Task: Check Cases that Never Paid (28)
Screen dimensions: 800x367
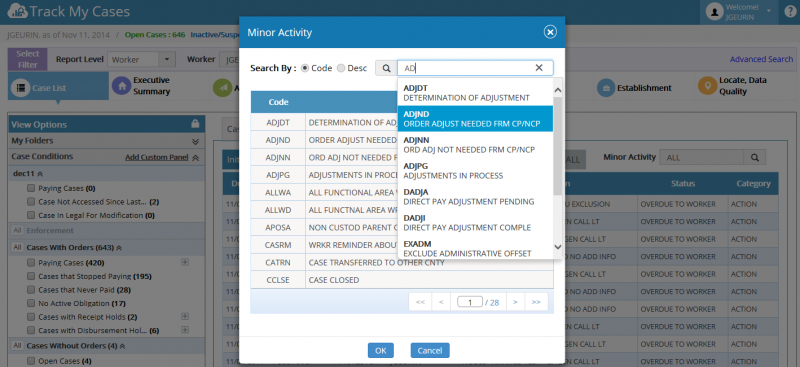Action: [x=31, y=290]
